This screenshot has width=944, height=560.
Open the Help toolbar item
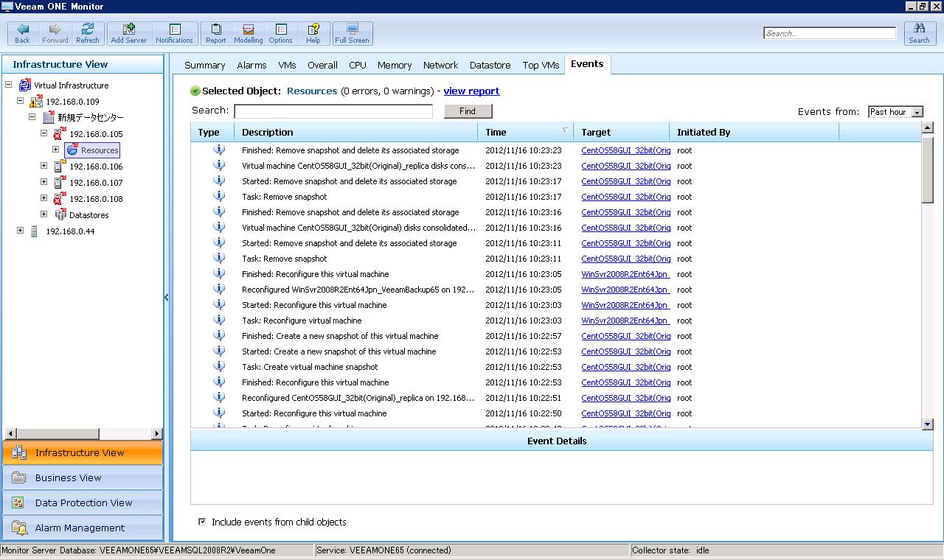313,33
